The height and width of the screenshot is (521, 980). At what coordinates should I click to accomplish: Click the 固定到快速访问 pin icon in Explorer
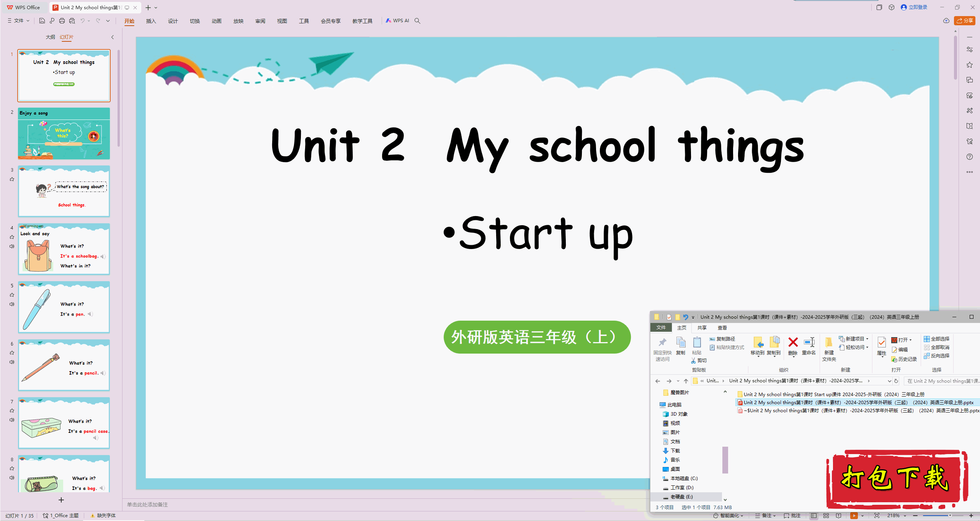click(663, 349)
